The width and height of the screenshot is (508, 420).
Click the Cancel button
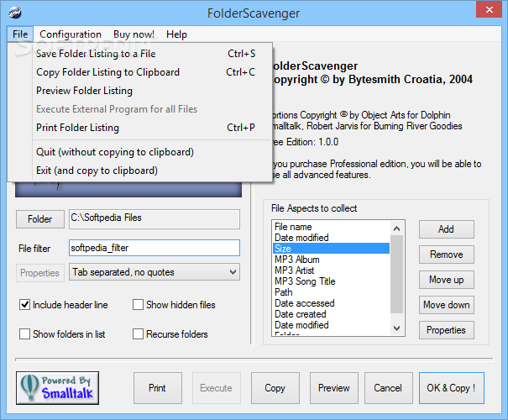[x=389, y=388]
